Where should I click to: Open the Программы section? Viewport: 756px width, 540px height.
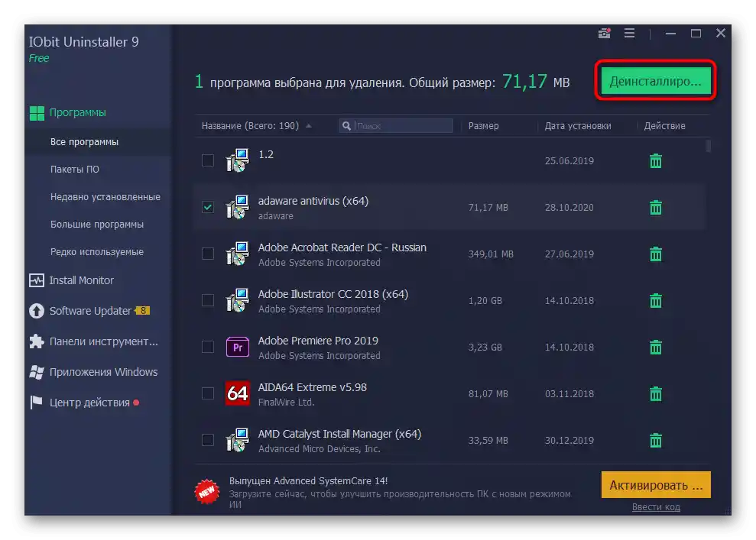click(x=78, y=113)
